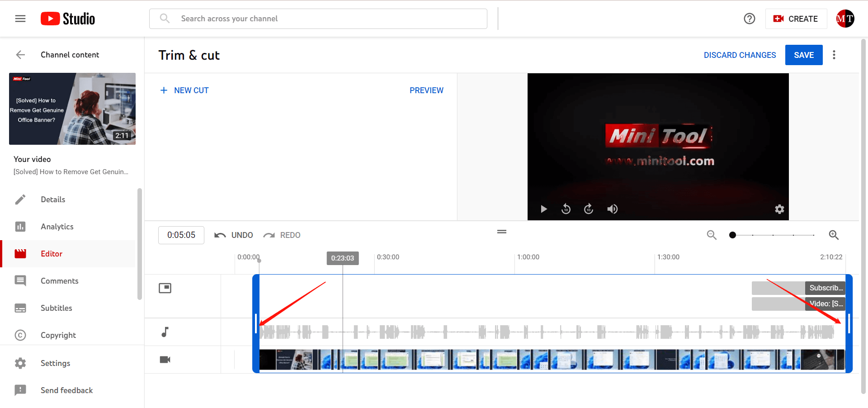868x408 pixels.
Task: Click the redo arrow icon
Action: coord(269,235)
